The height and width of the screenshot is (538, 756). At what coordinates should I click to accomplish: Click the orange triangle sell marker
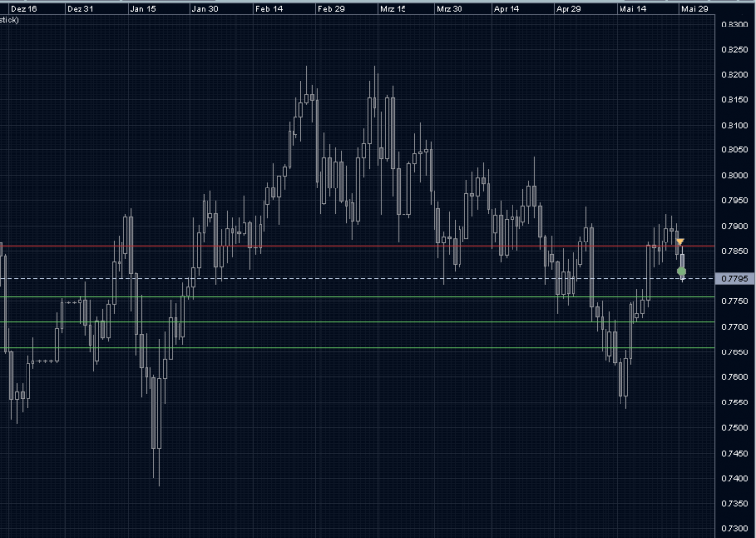(x=679, y=242)
